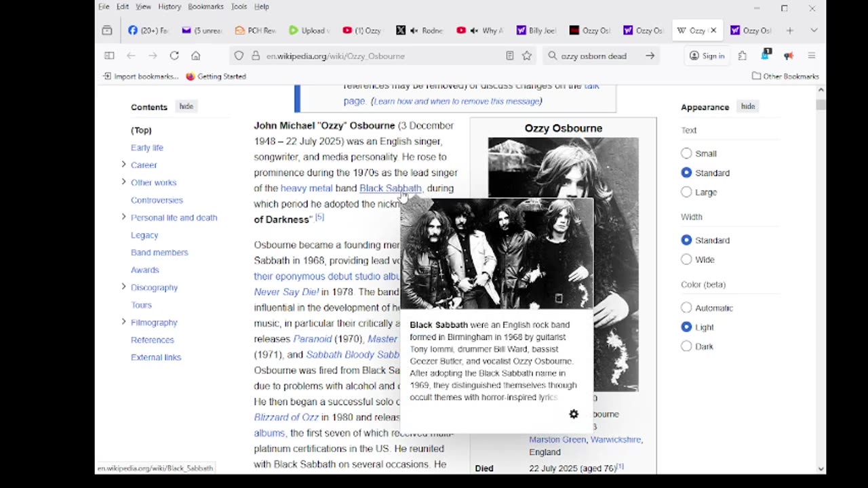Image resolution: width=868 pixels, height=488 pixels.
Task: Open Marston Green link in infobox
Action: [x=557, y=439]
